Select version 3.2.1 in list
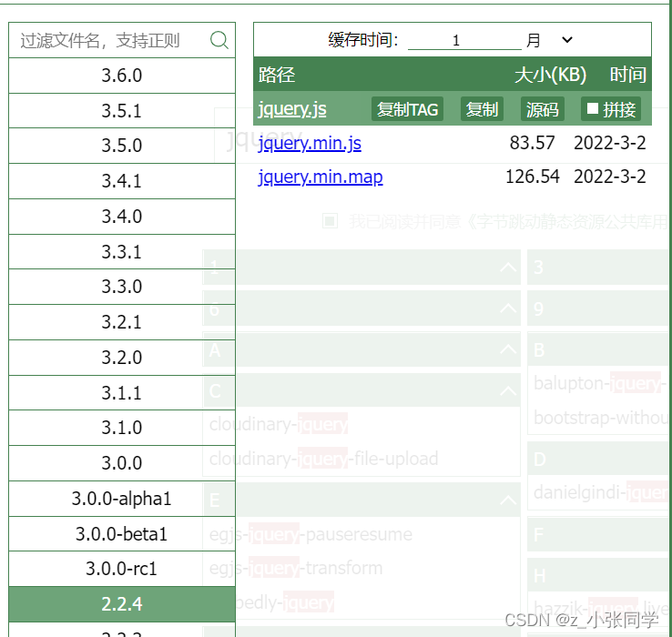 [x=122, y=322]
